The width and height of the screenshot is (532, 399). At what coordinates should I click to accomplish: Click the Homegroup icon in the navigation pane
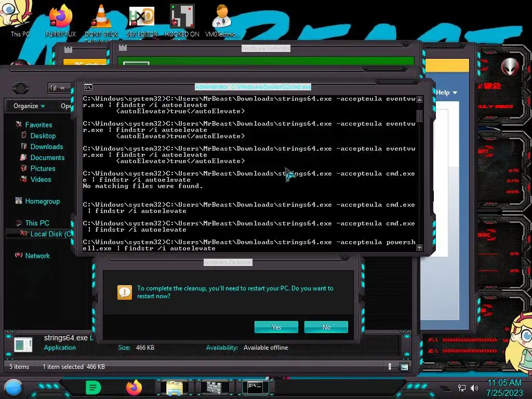pos(19,201)
